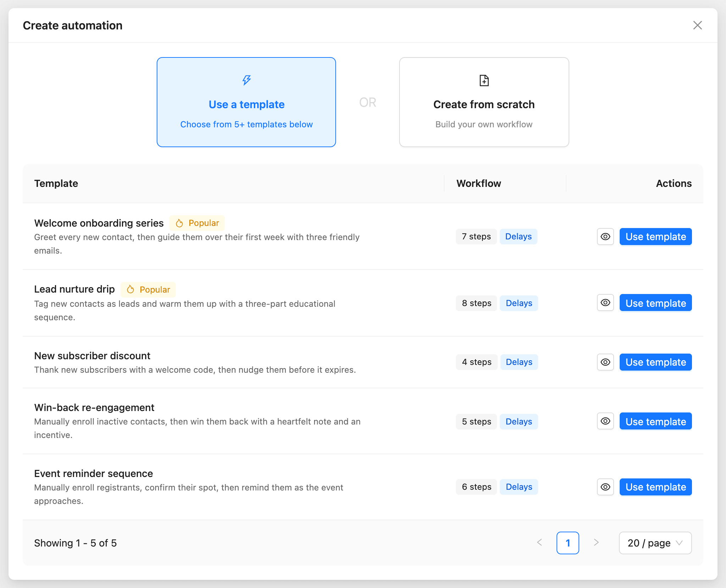The width and height of the screenshot is (726, 588).
Task: Click the 8 steps badge
Action: pos(476,303)
